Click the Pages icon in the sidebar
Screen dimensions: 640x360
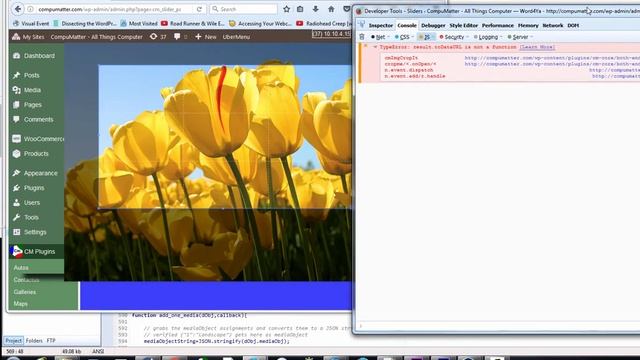[x=16, y=104]
